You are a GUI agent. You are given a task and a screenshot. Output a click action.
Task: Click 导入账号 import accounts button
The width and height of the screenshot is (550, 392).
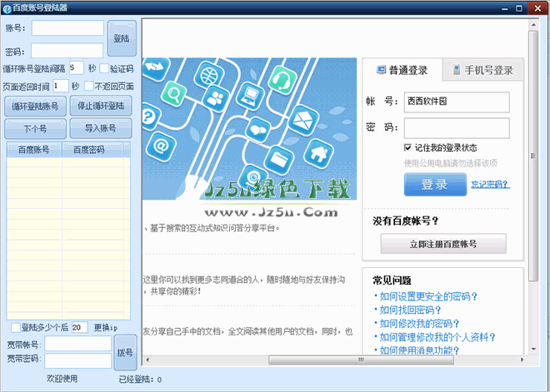tap(101, 128)
